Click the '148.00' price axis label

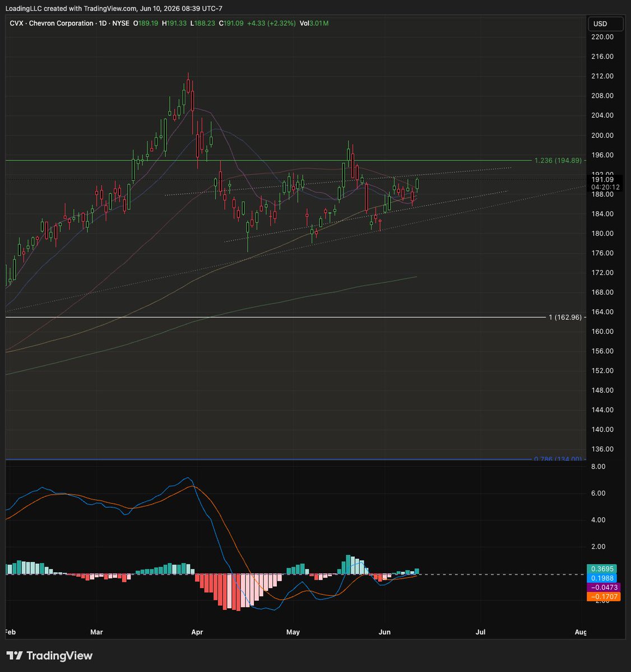[602, 390]
